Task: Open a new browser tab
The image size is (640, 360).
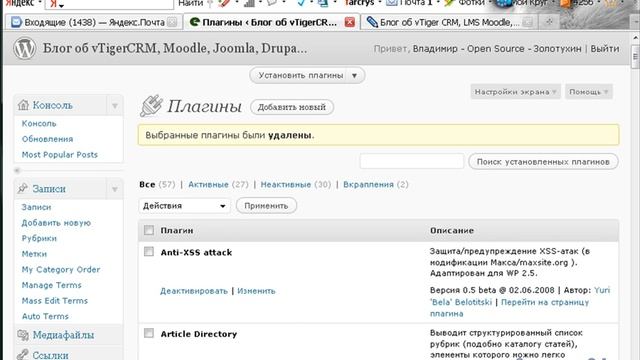Action: click(x=549, y=22)
